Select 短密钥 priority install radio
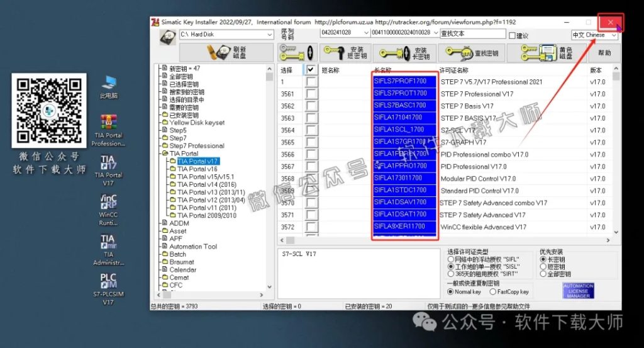 (x=543, y=267)
